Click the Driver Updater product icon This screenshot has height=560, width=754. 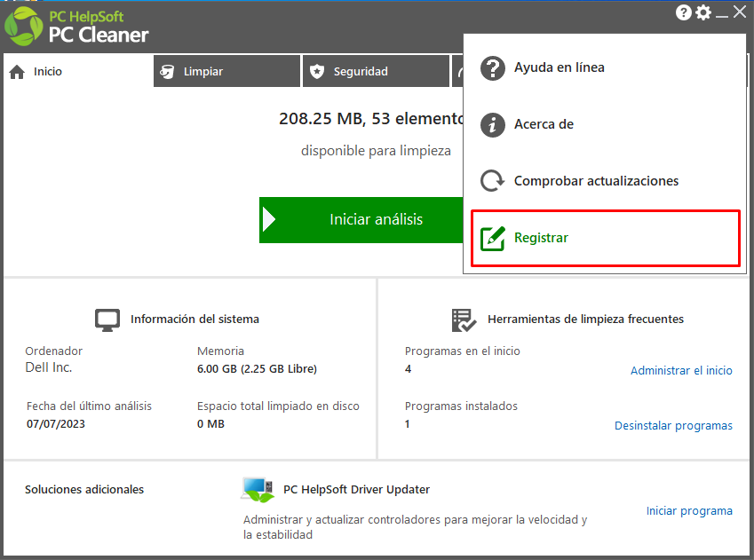click(258, 489)
